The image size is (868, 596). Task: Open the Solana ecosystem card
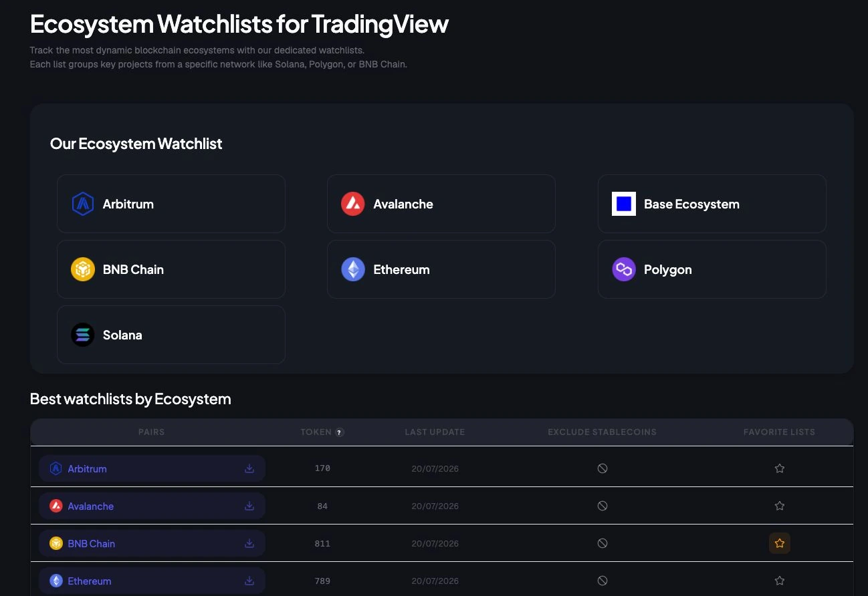(x=171, y=335)
